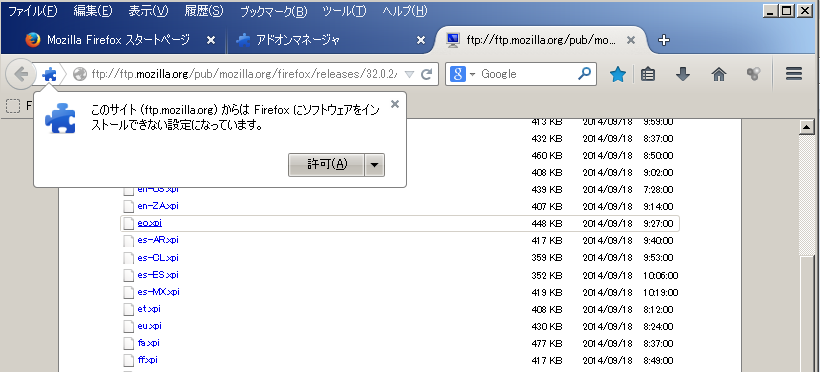
Task: Expand dropdown arrow beside 許可(A)
Action: click(374, 164)
